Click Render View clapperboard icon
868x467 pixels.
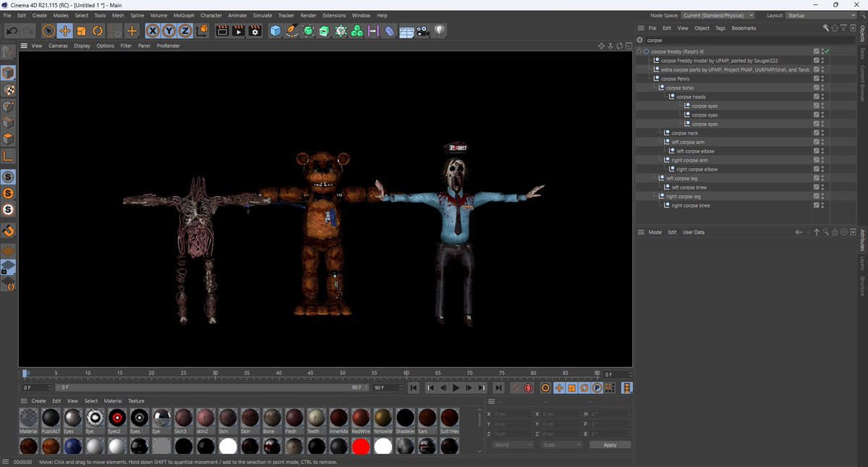(222, 30)
